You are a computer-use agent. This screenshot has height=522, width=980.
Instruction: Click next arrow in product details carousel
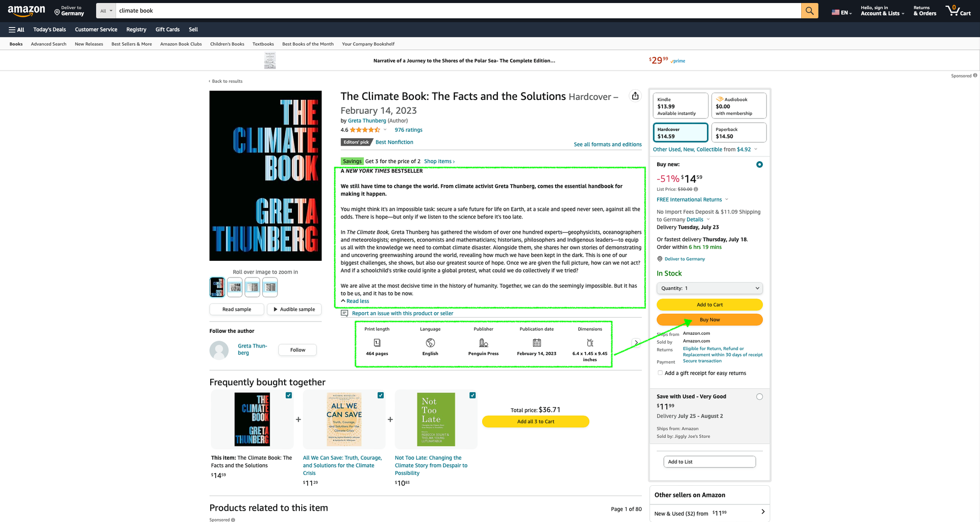pos(636,343)
